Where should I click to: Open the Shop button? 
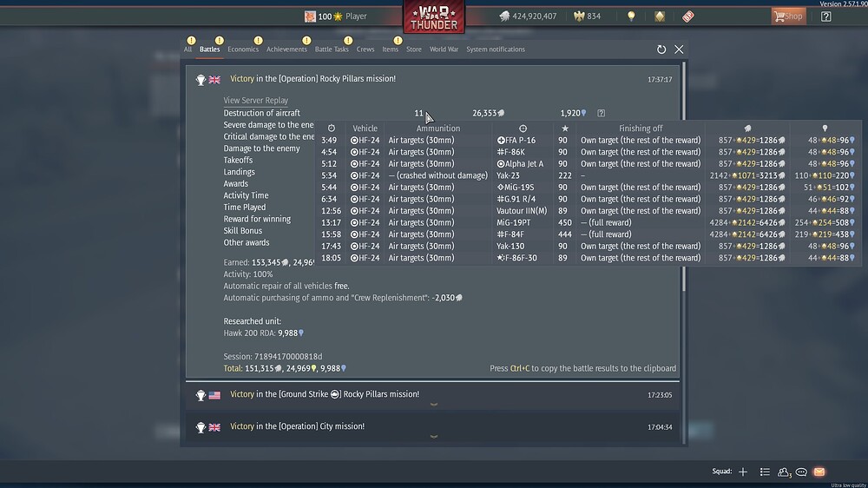point(788,16)
